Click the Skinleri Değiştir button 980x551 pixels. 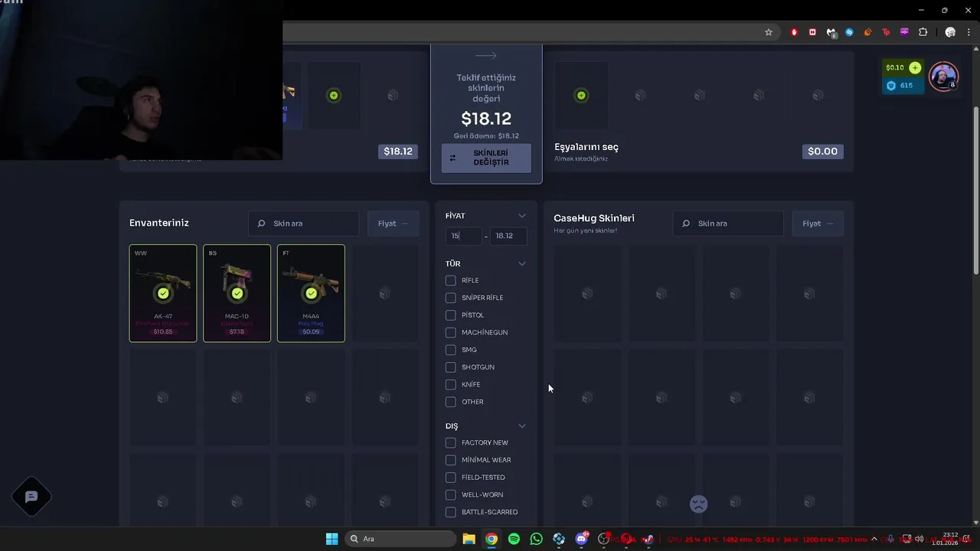coord(486,158)
